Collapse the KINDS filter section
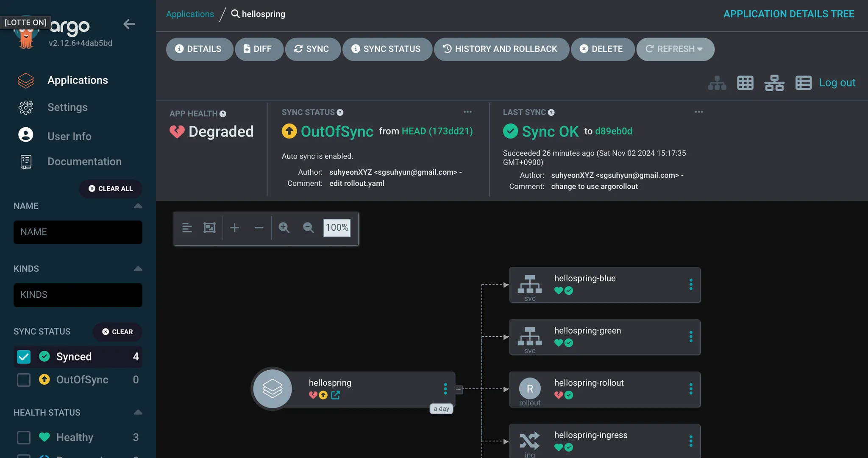Image resolution: width=868 pixels, height=458 pixels. (x=138, y=269)
